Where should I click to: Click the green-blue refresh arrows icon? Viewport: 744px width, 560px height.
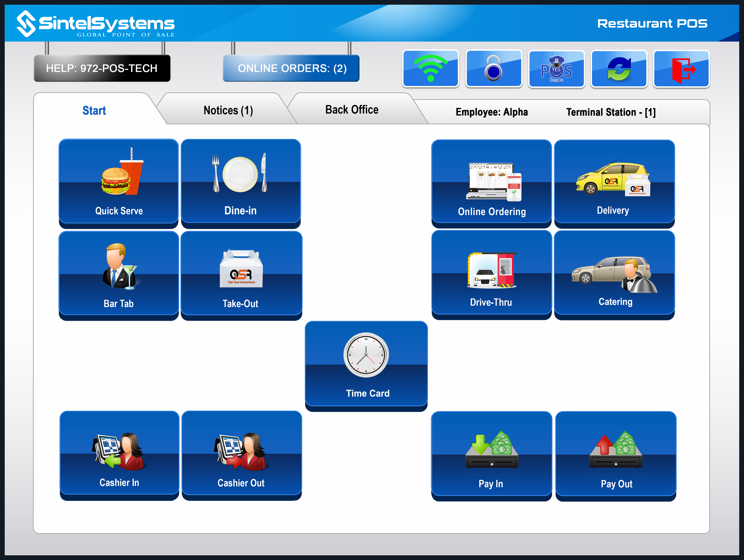pyautogui.click(x=619, y=69)
